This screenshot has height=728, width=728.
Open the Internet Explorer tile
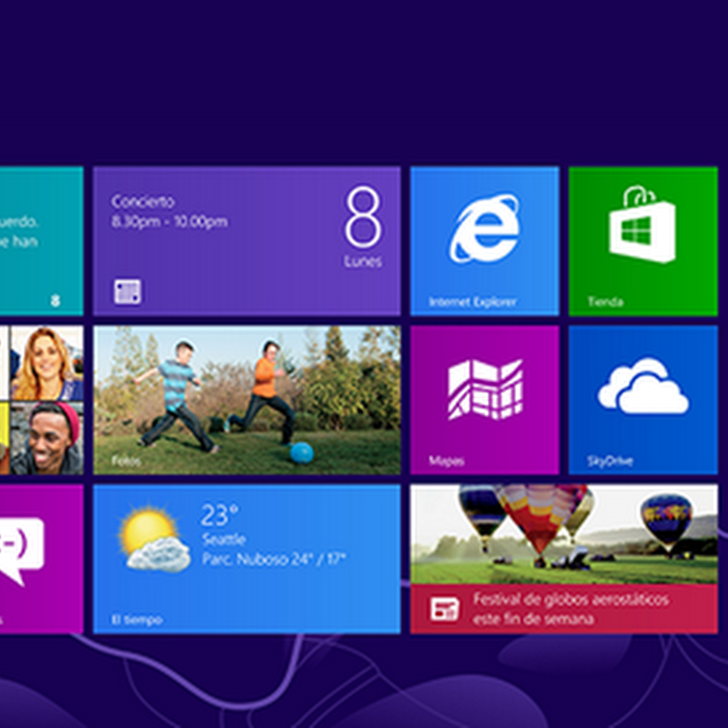click(x=485, y=241)
